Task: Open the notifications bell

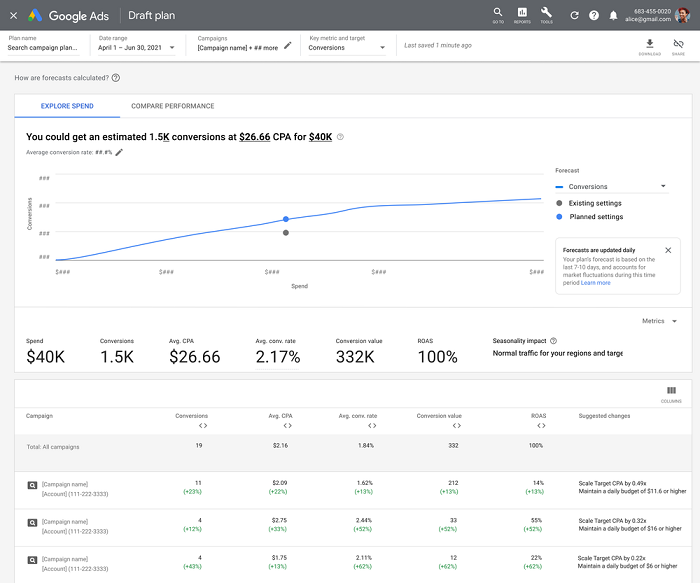Action: 613,16
